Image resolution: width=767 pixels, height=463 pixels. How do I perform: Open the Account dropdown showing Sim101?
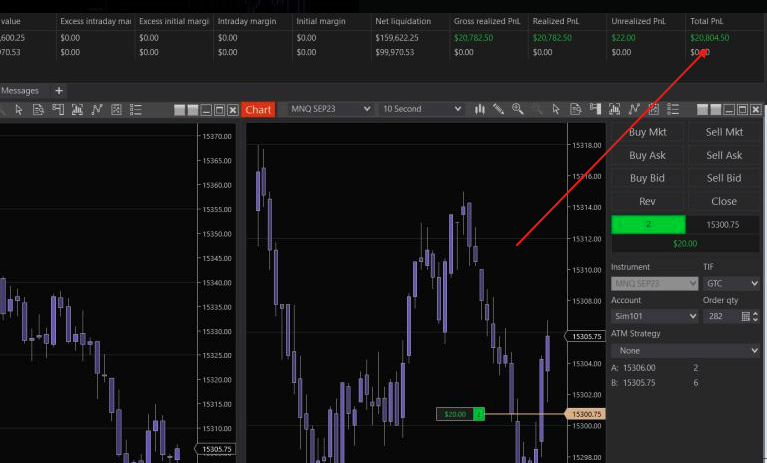[x=654, y=316]
